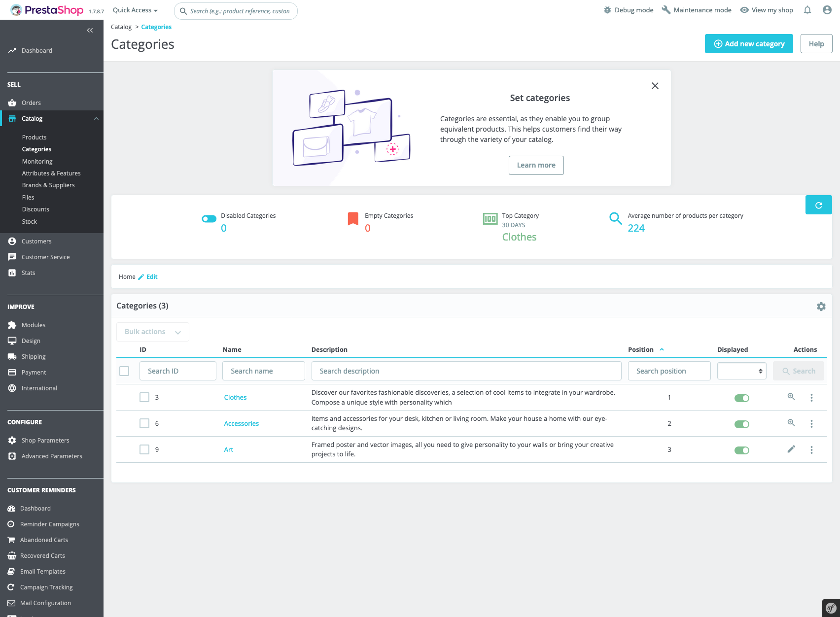
Task: Check the Accessories category row checkbox
Action: [x=144, y=423]
